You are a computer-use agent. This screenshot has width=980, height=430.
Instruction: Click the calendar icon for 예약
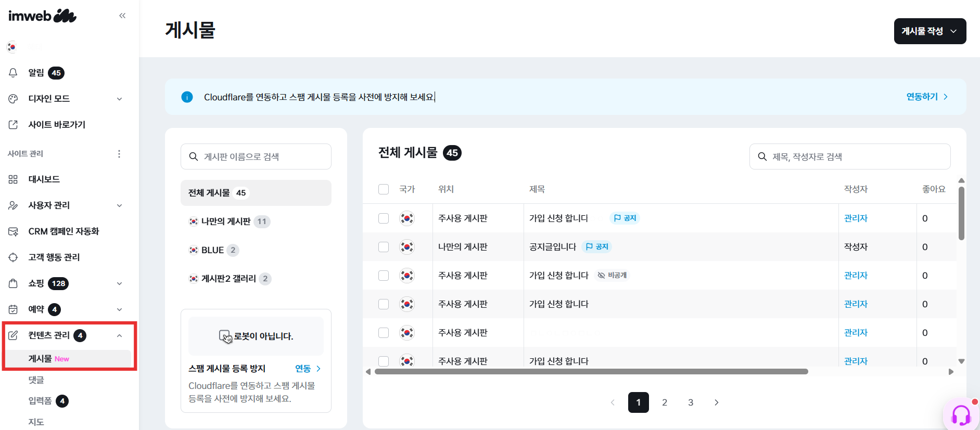coord(13,309)
